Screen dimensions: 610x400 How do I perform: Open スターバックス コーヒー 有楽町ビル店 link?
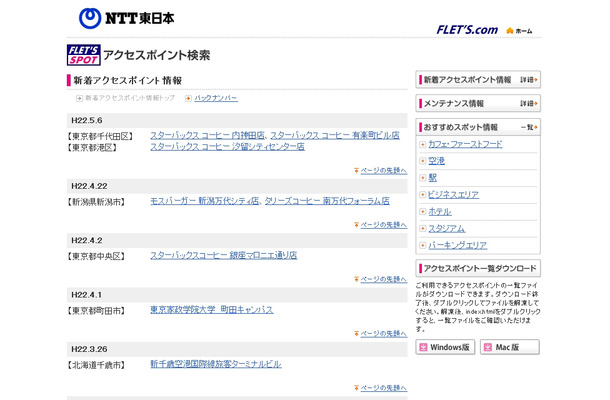tap(335, 135)
